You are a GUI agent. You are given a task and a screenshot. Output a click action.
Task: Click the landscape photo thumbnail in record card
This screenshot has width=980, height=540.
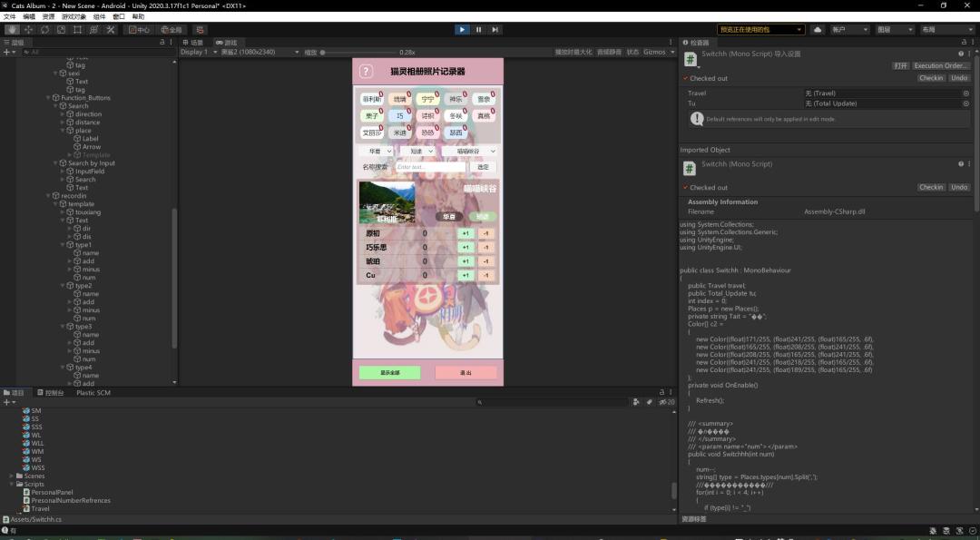(387, 202)
